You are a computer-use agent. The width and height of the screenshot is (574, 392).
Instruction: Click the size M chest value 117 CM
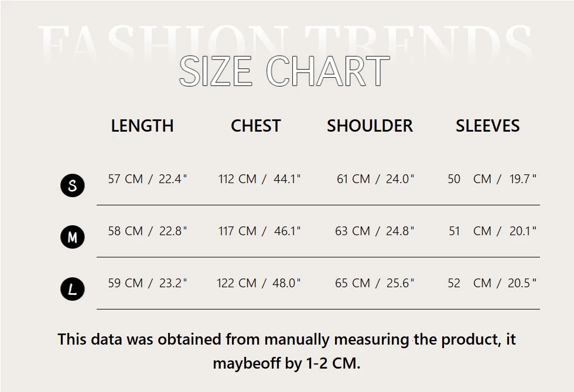click(237, 231)
